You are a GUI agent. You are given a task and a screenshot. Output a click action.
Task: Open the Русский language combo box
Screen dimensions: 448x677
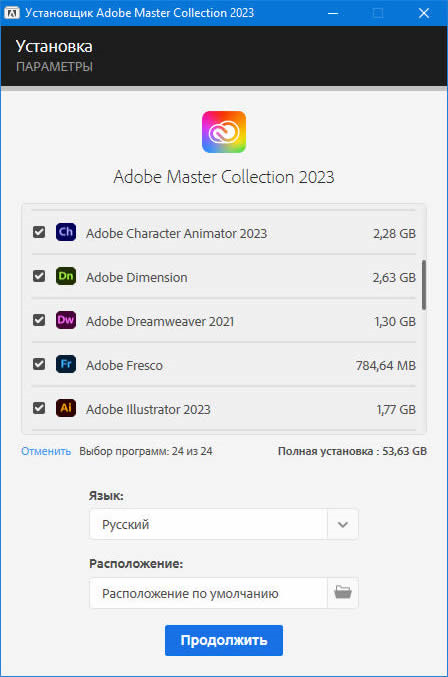click(x=224, y=524)
